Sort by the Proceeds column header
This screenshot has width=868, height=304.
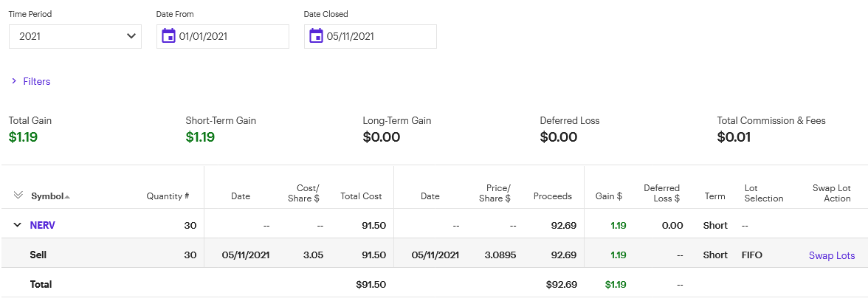point(552,196)
